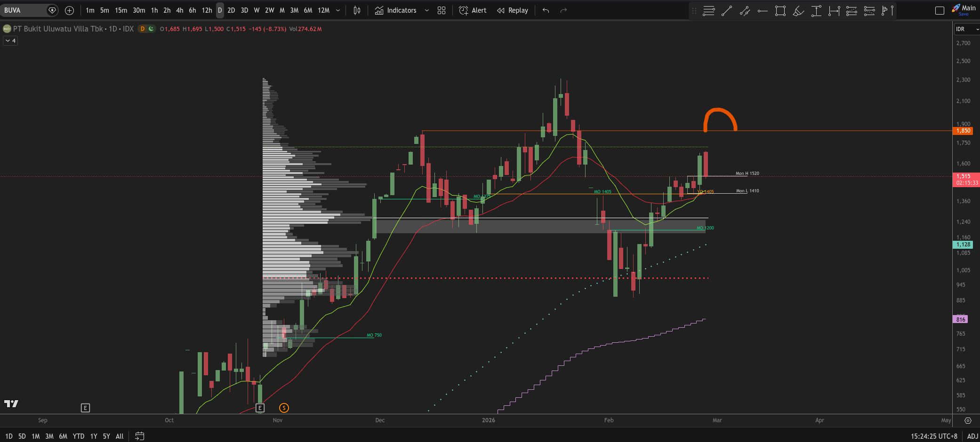Click the purple 816 indicator price label
Image resolution: width=980 pixels, height=442 pixels.
(x=960, y=319)
